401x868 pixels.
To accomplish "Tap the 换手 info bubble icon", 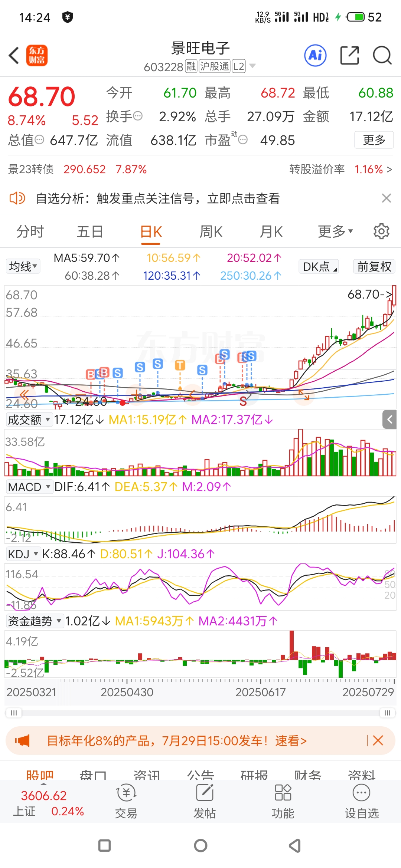I will click(x=138, y=116).
